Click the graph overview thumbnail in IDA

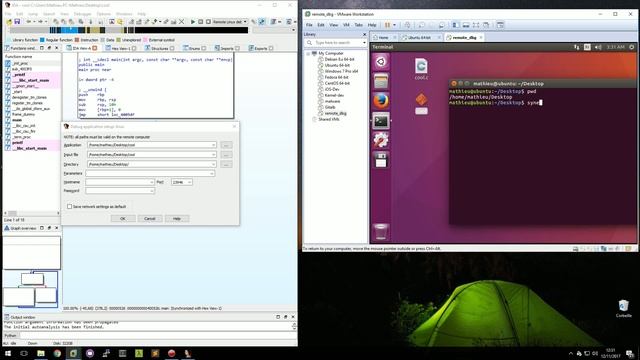(31, 271)
